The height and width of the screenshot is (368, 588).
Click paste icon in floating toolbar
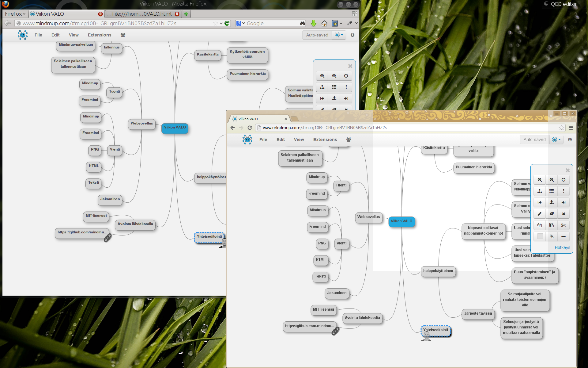(x=552, y=225)
